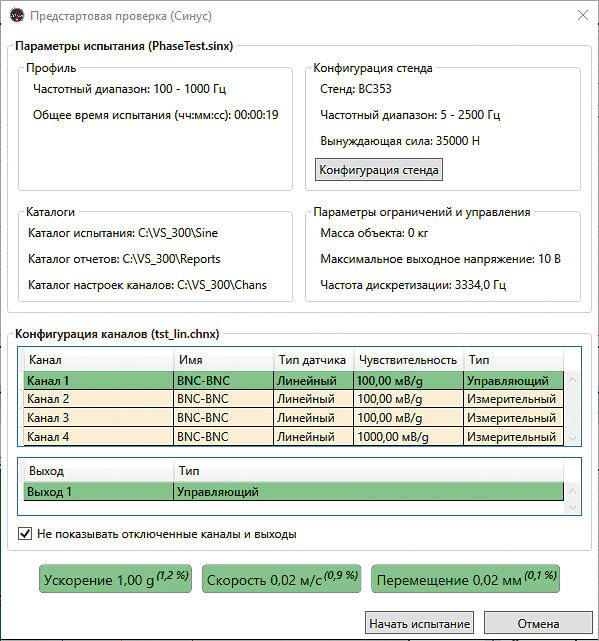Click the application icon in title bar
599x641 pixels.
(x=17, y=16)
